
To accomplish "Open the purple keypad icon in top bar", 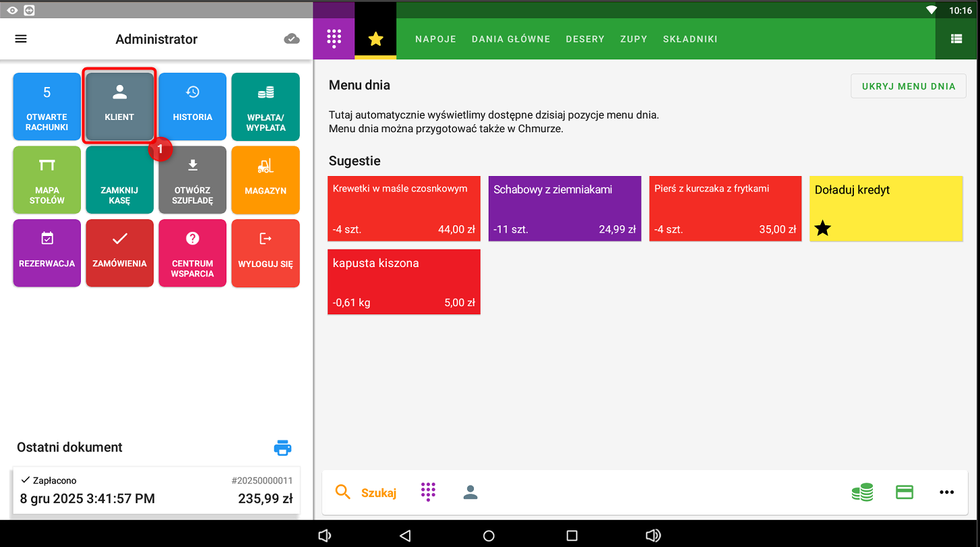I will [334, 39].
